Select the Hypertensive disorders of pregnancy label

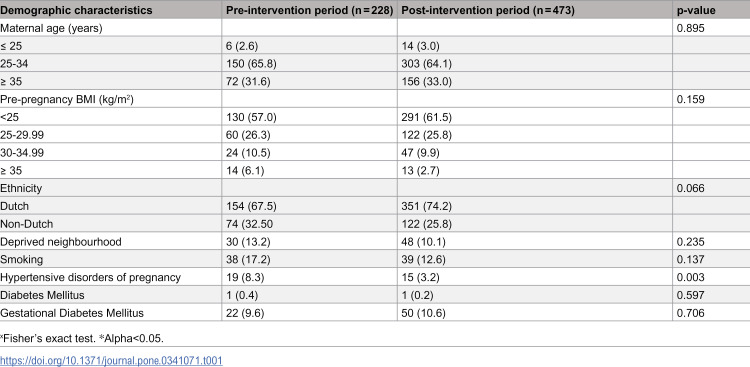click(x=90, y=277)
